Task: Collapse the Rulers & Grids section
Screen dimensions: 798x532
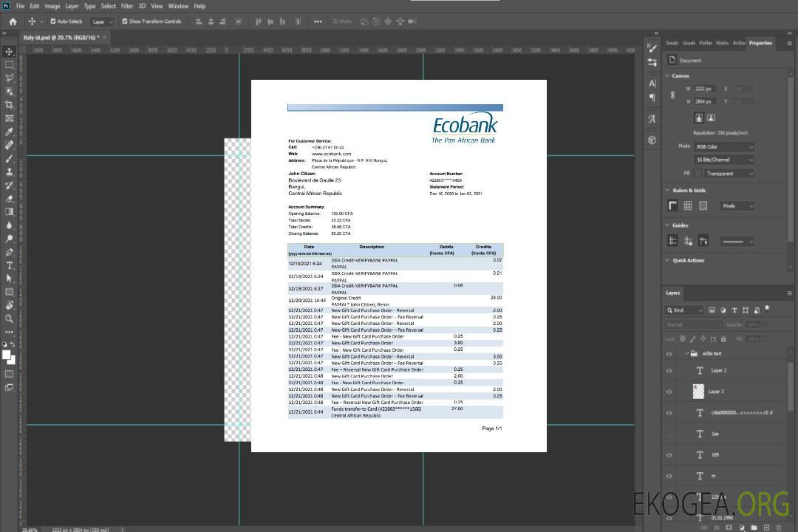Action: coord(668,190)
